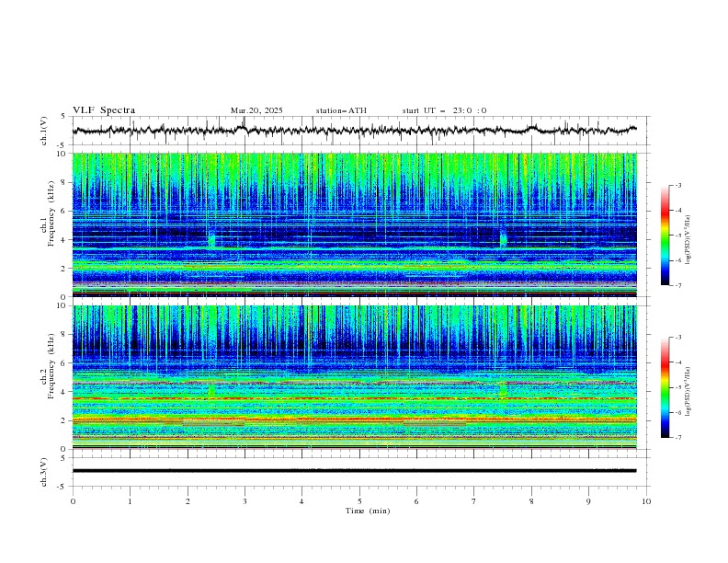Click the "-3" label on ch.1 colorbar

[x=678, y=185]
